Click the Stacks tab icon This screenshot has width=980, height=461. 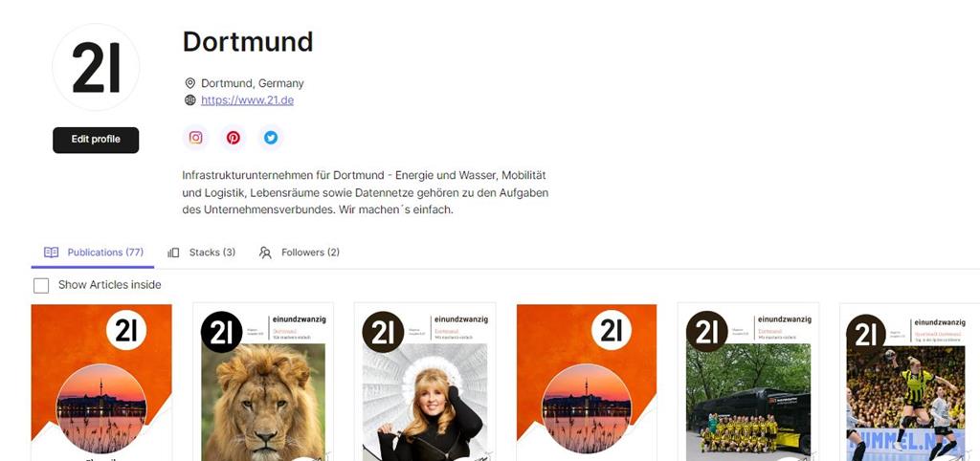click(x=173, y=252)
